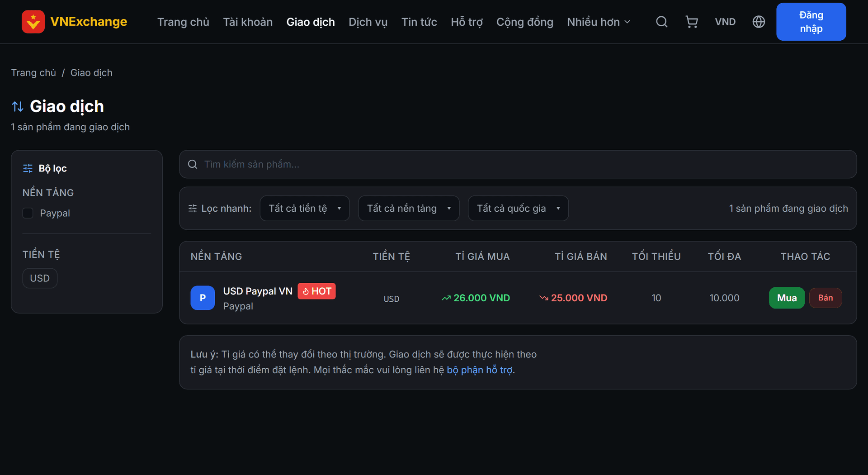Click the TỐI THIỂU column header
The width and height of the screenshot is (868, 475).
(x=656, y=256)
